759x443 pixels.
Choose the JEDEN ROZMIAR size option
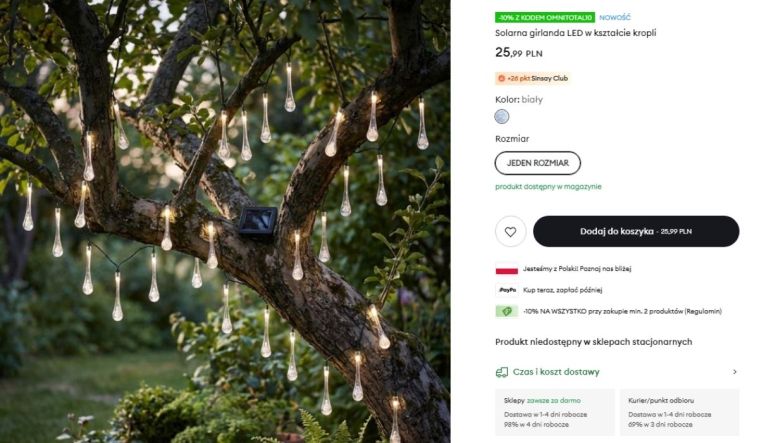click(x=537, y=163)
